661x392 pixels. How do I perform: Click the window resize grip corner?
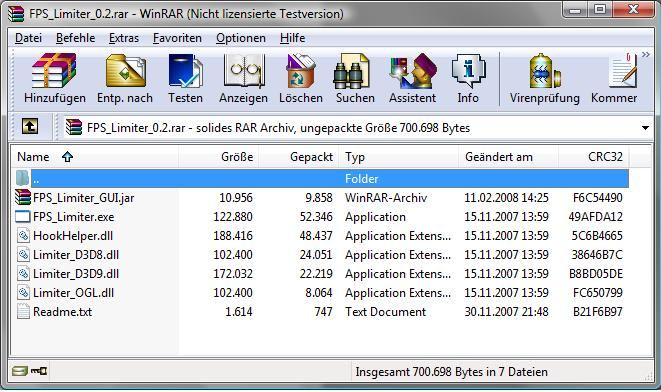(x=648, y=376)
